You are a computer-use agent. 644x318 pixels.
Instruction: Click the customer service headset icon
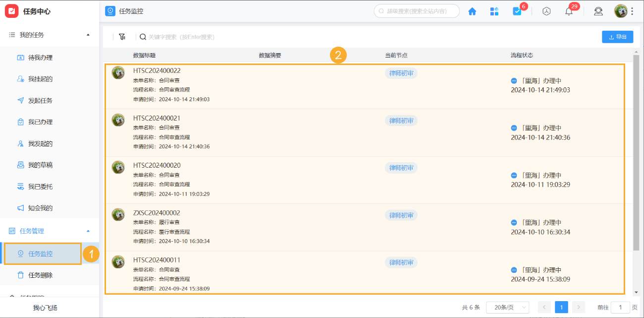pyautogui.click(x=598, y=11)
